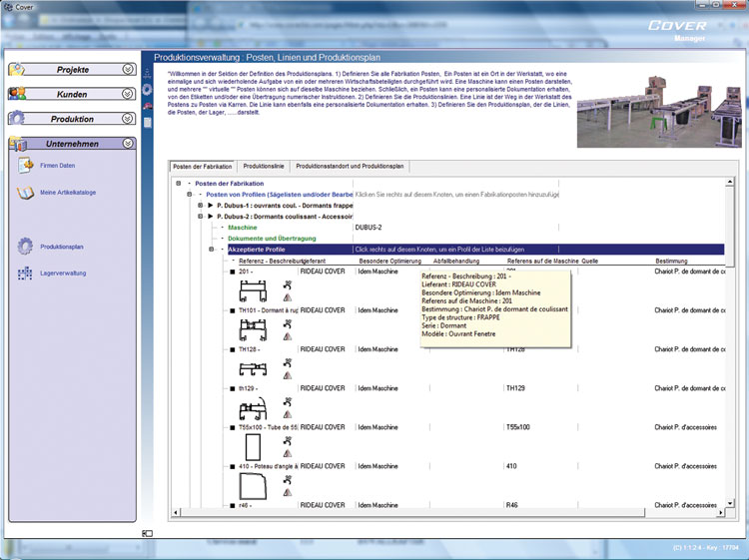Click the hook icon under profile T55x100
749x560 pixels.
pos(287,441)
